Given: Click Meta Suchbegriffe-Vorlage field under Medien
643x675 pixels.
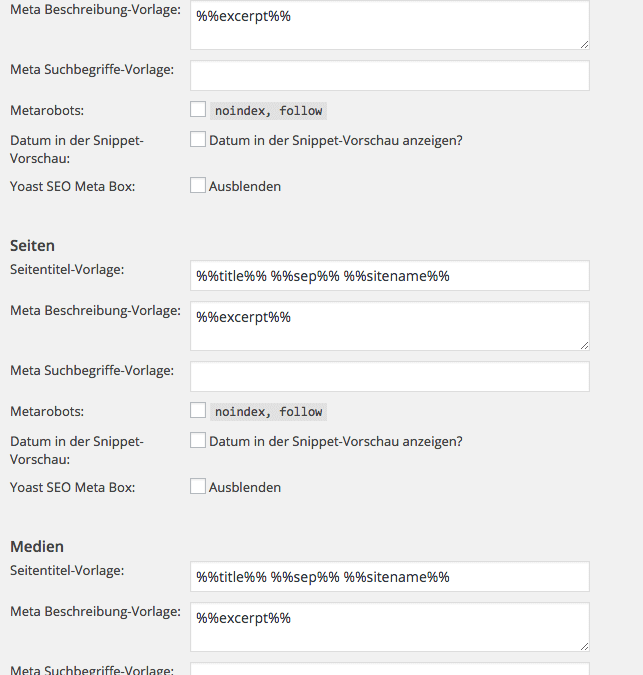Looking at the screenshot, I should [389, 670].
